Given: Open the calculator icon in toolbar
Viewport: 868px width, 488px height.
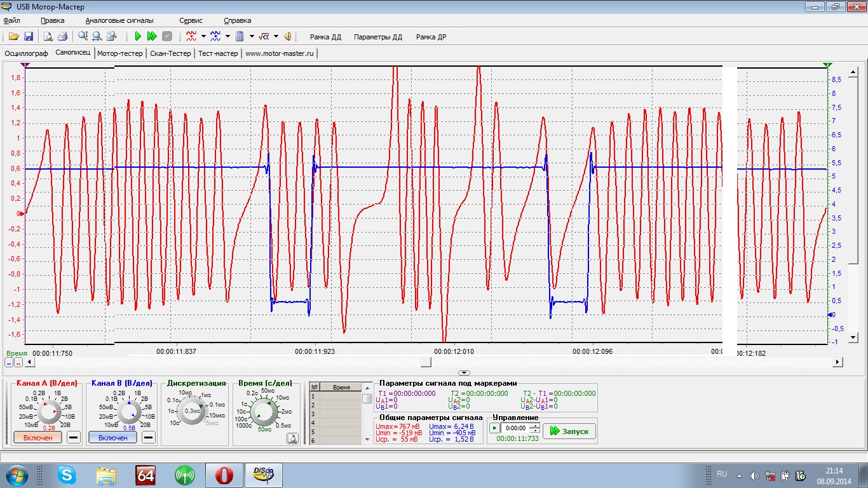Looking at the screenshot, I should (x=240, y=37).
